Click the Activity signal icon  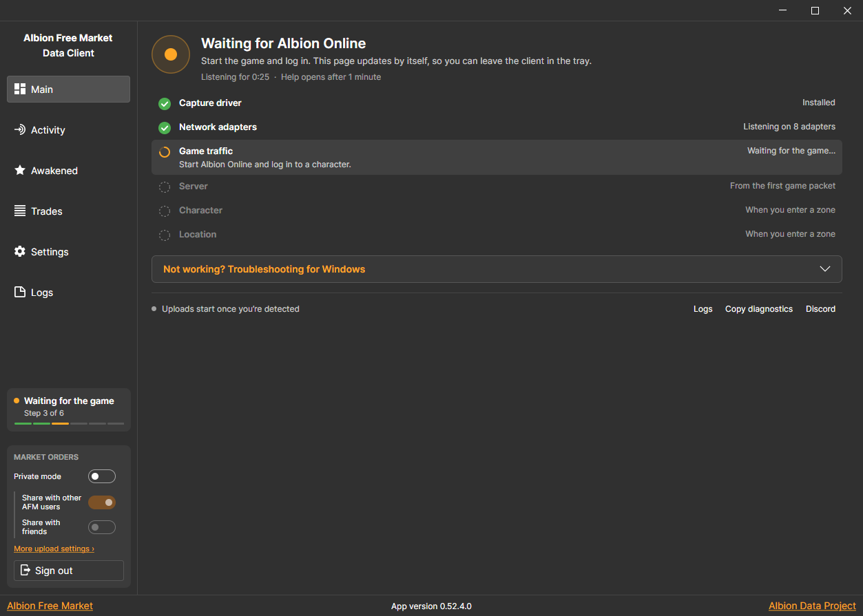(x=20, y=129)
